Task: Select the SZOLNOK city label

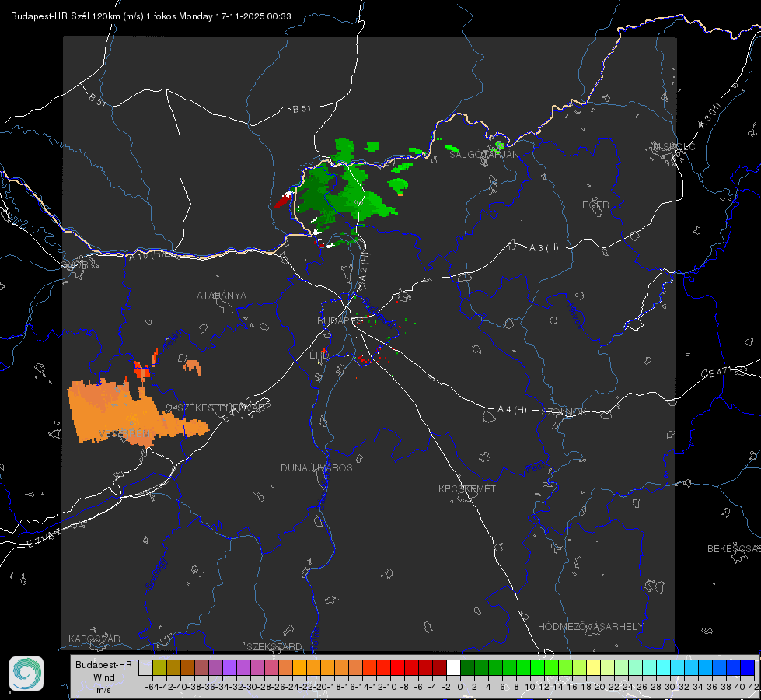Action: (564, 412)
